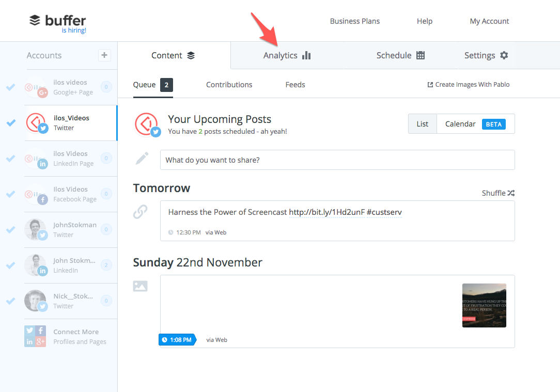Screen dimensions: 560x392
Task: Select the Queue sub-tab
Action: (x=153, y=85)
